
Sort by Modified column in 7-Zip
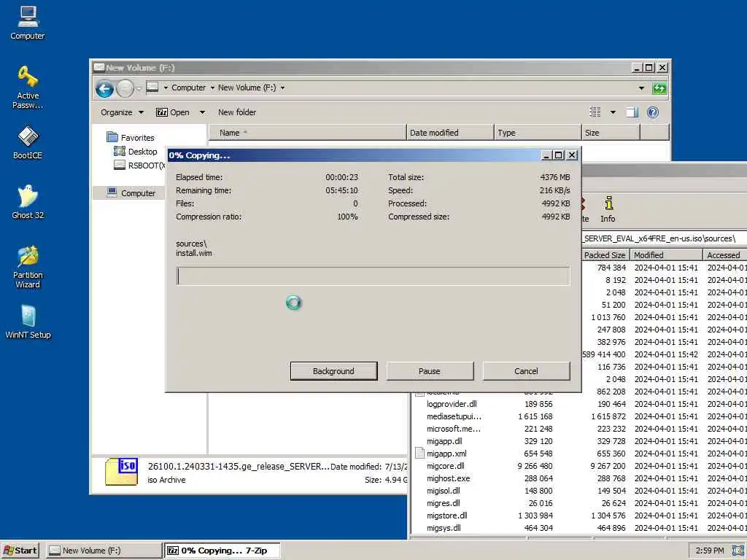tap(666, 254)
